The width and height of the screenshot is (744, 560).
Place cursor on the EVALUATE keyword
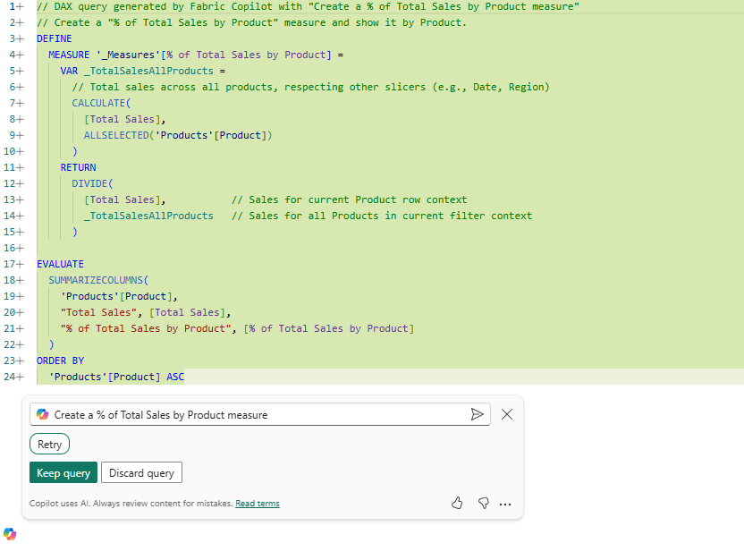[x=60, y=264]
